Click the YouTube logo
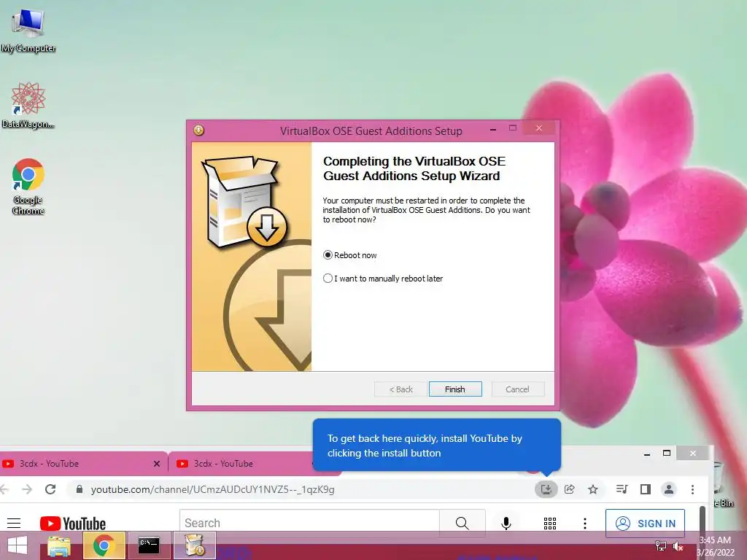The width and height of the screenshot is (747, 560). tap(73, 524)
